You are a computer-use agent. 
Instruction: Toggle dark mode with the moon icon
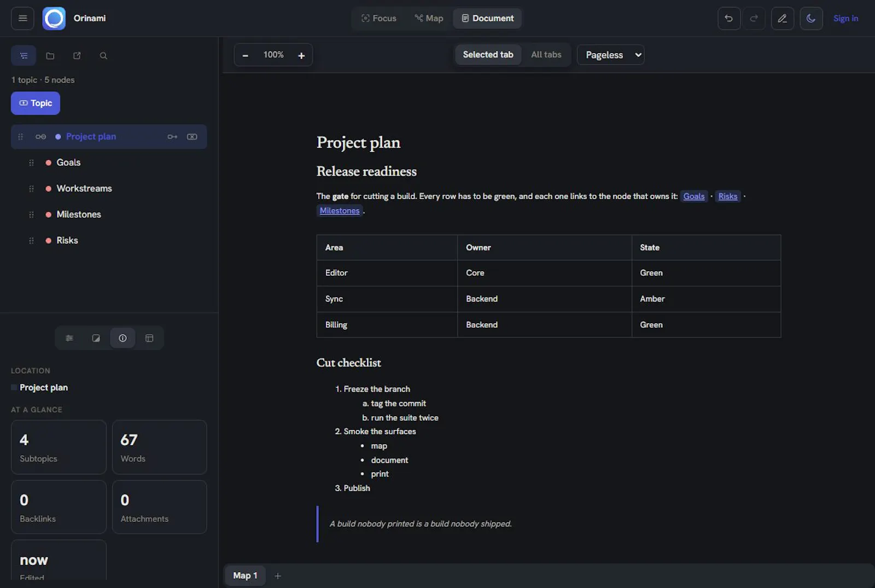point(811,19)
